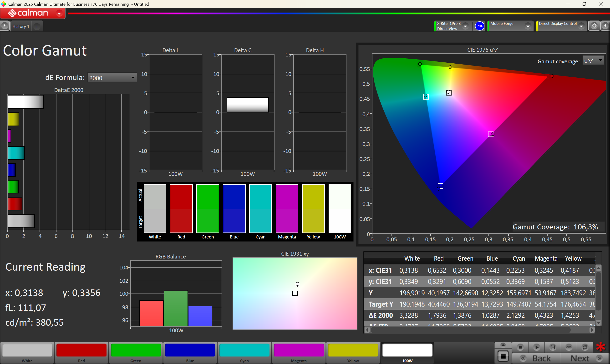Click the single-read bracket icon

click(553, 347)
